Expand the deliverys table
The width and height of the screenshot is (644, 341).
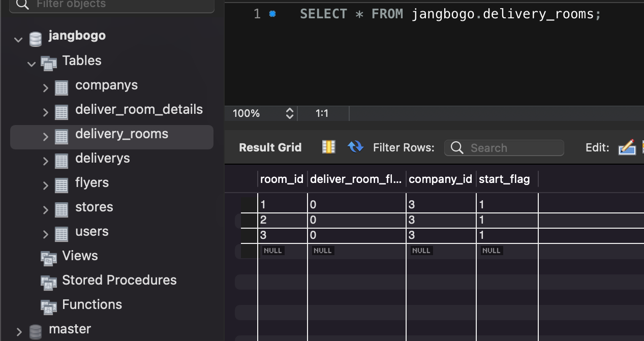(x=46, y=161)
